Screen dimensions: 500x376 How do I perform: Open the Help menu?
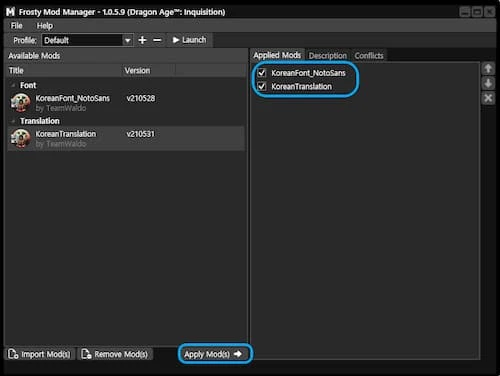(45, 26)
